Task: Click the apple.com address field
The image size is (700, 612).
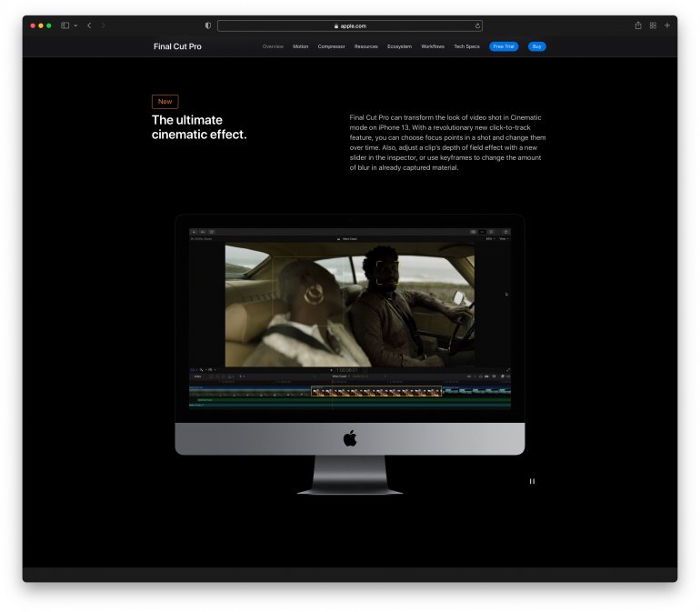Action: click(x=350, y=26)
